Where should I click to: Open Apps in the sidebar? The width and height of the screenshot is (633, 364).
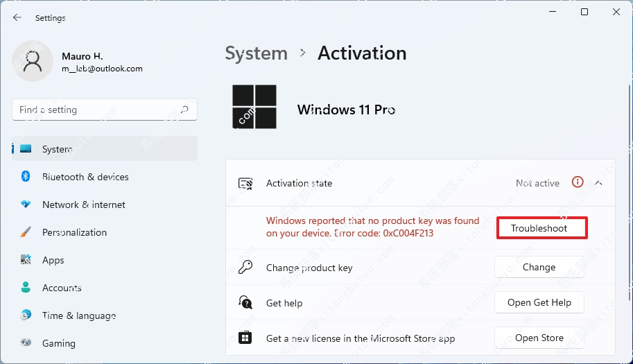click(53, 260)
